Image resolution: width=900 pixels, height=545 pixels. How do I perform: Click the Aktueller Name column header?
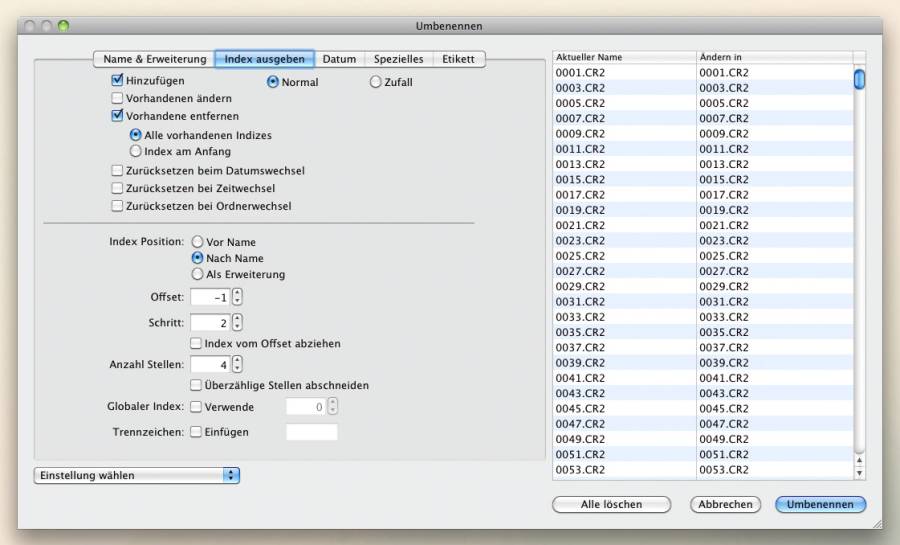[624, 57]
